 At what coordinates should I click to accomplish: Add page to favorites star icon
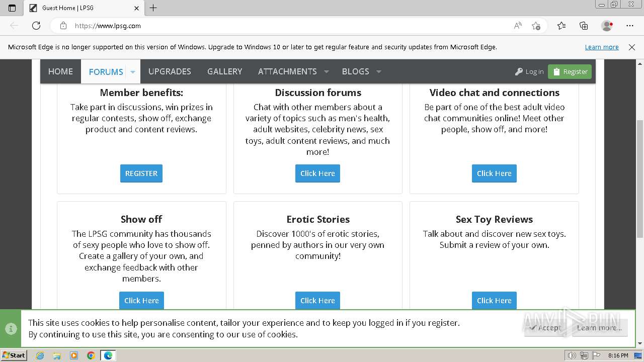536,26
